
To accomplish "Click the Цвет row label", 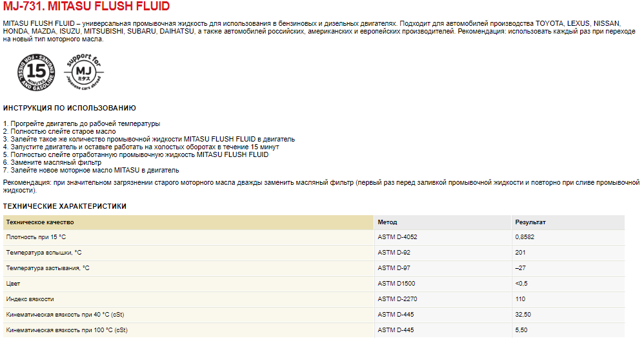I will click(x=188, y=284).
